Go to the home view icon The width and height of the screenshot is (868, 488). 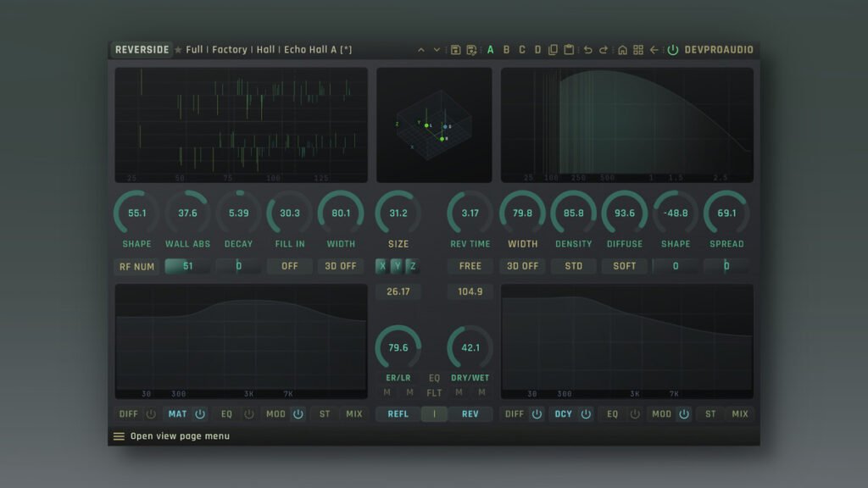pyautogui.click(x=622, y=50)
